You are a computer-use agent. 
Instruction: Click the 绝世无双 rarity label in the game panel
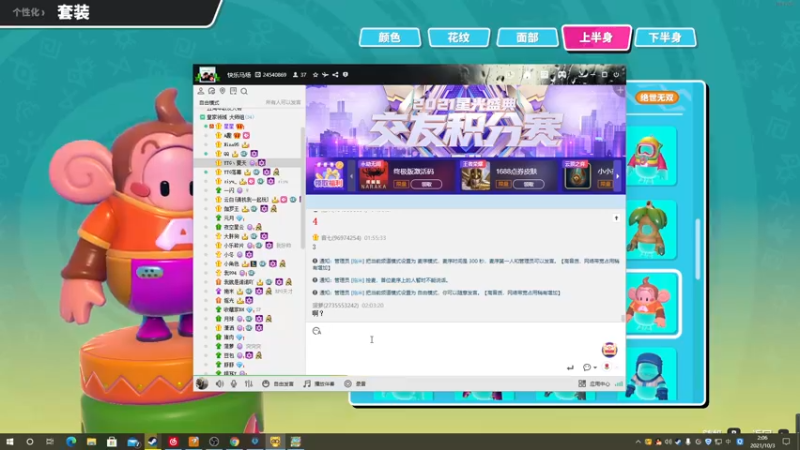[657, 97]
